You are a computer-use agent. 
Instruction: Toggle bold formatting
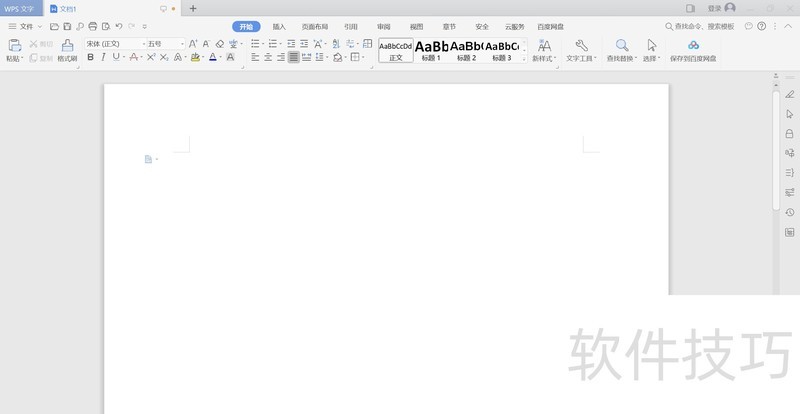[x=90, y=57]
